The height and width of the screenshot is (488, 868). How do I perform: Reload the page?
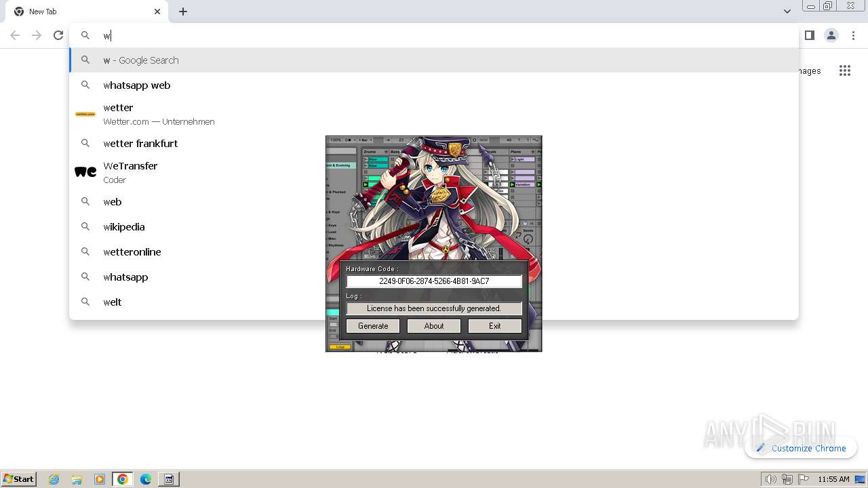click(x=58, y=35)
